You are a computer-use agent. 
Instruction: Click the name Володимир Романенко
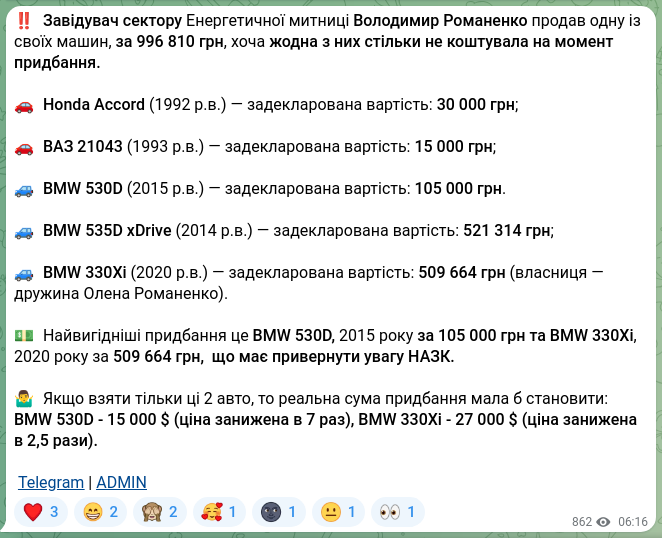pyautogui.click(x=440, y=20)
